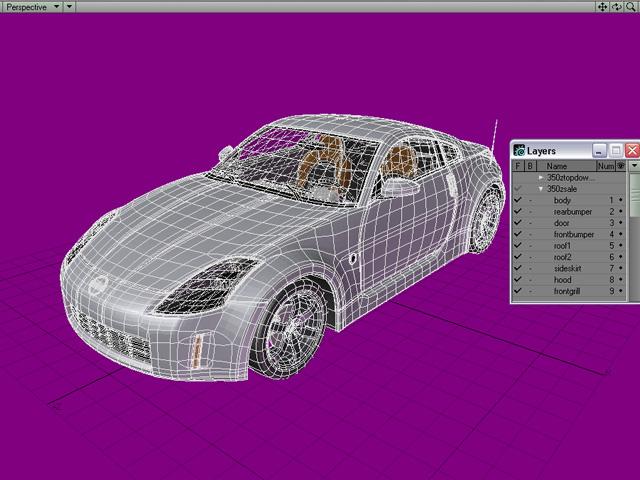Toggle visibility dot for body layer

click(x=620, y=201)
